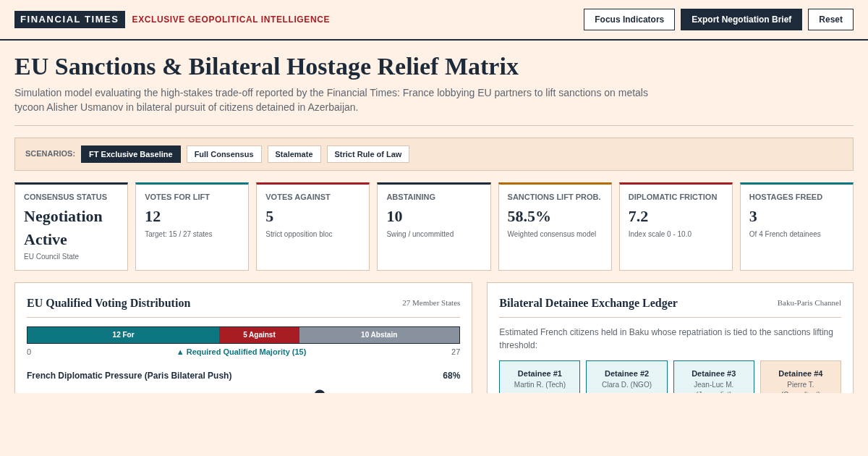This screenshot has width=868, height=456.
Task: Select the Votes Against card
Action: coord(312,227)
